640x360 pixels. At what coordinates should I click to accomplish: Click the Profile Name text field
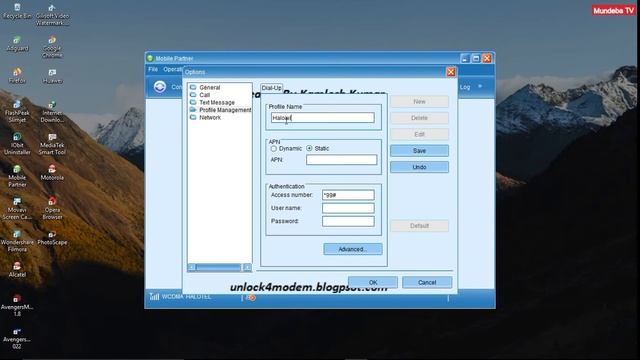click(322, 118)
